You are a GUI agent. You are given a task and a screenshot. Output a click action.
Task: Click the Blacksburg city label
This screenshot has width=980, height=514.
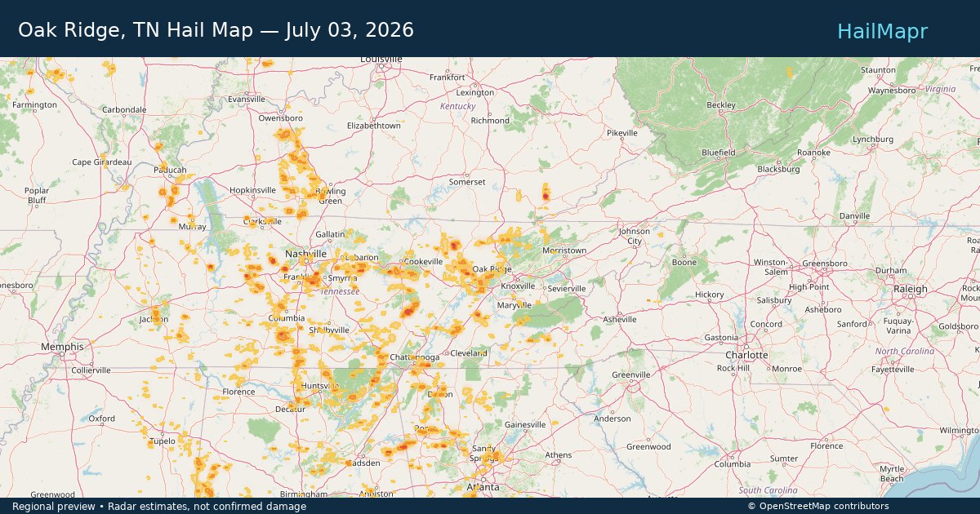click(x=778, y=169)
